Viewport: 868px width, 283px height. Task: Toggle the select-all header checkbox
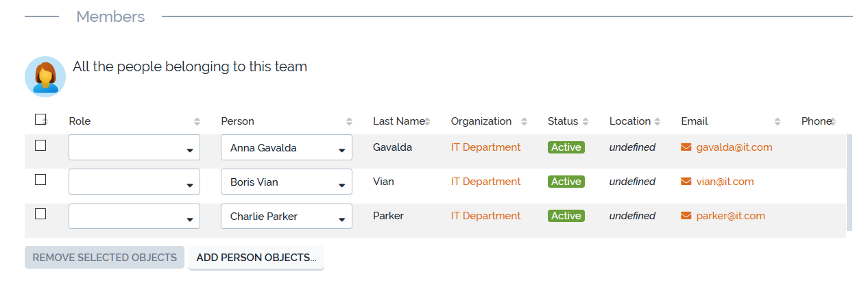coord(40,119)
